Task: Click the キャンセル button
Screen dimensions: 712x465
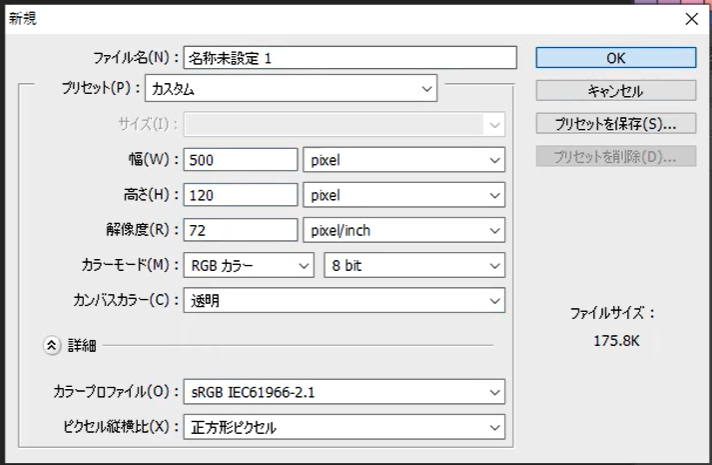Action: (615, 91)
